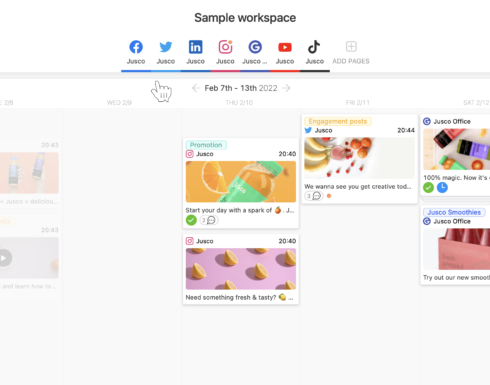Open the 3 comments on Engagement post

(x=314, y=196)
